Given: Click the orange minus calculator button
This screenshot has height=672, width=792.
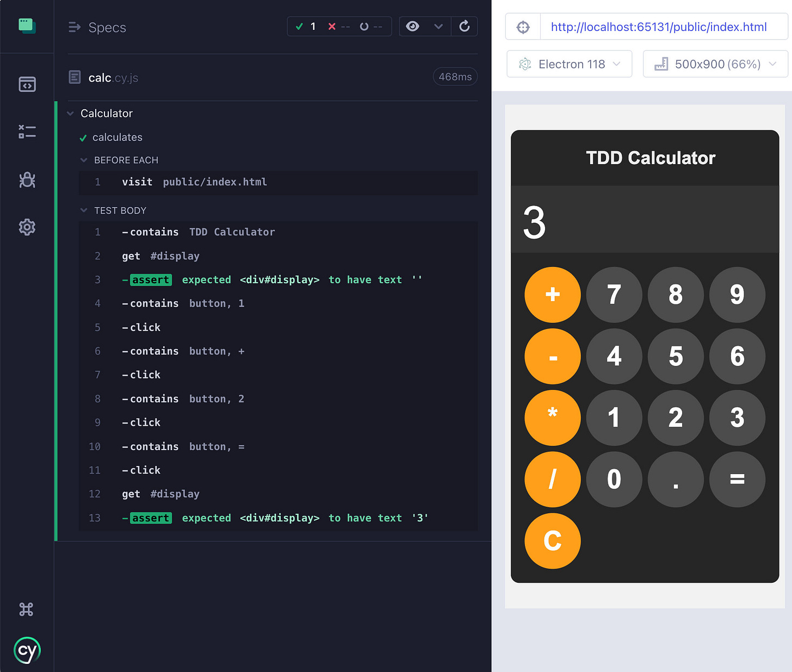Looking at the screenshot, I should [553, 356].
